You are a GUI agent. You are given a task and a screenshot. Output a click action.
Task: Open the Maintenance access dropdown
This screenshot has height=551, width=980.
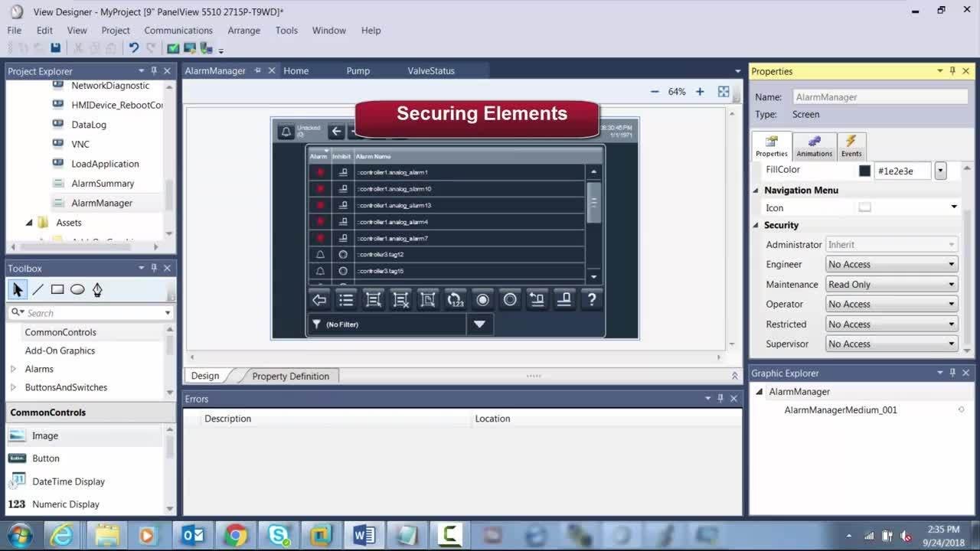pos(892,284)
